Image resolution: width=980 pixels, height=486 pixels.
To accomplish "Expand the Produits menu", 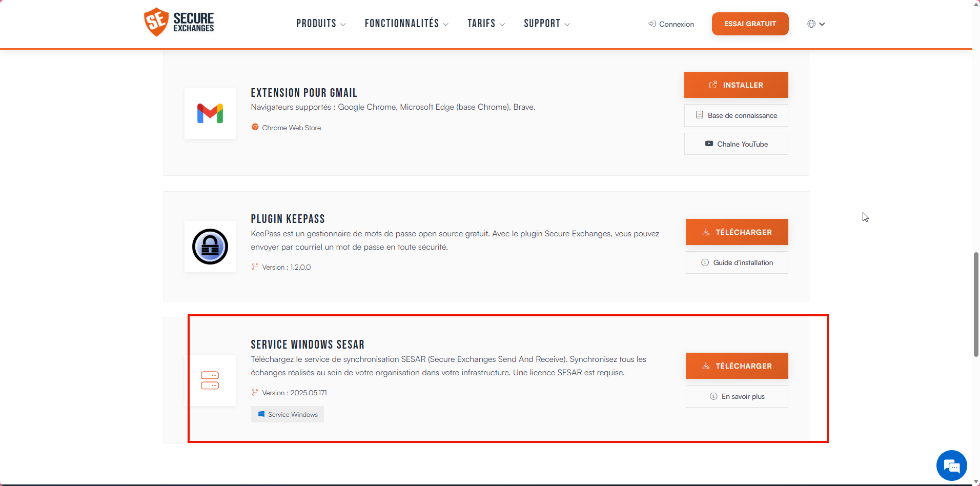I will point(321,24).
